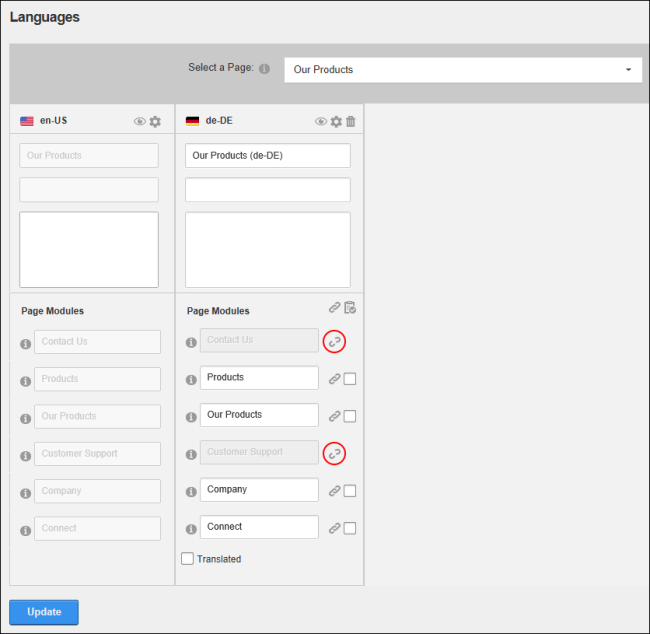This screenshot has width=650, height=634.
Task: Check the translated box for Our Products module
Action: (x=350, y=416)
